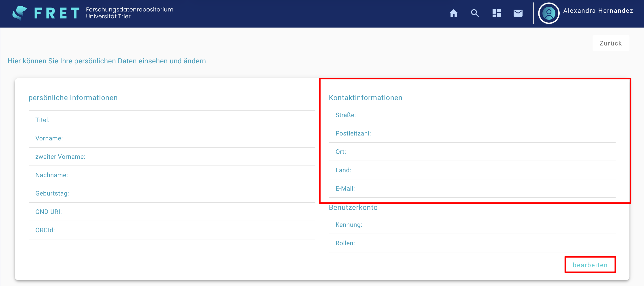Select the Nachname field row

[x=172, y=175]
